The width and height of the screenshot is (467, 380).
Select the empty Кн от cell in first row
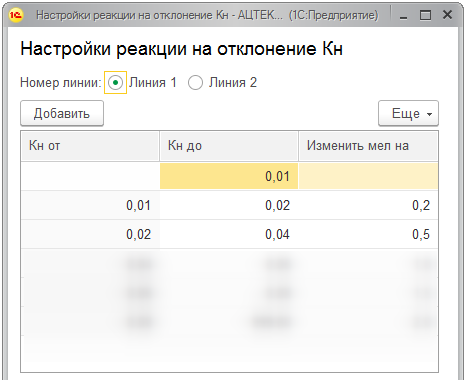pyautogui.click(x=90, y=176)
